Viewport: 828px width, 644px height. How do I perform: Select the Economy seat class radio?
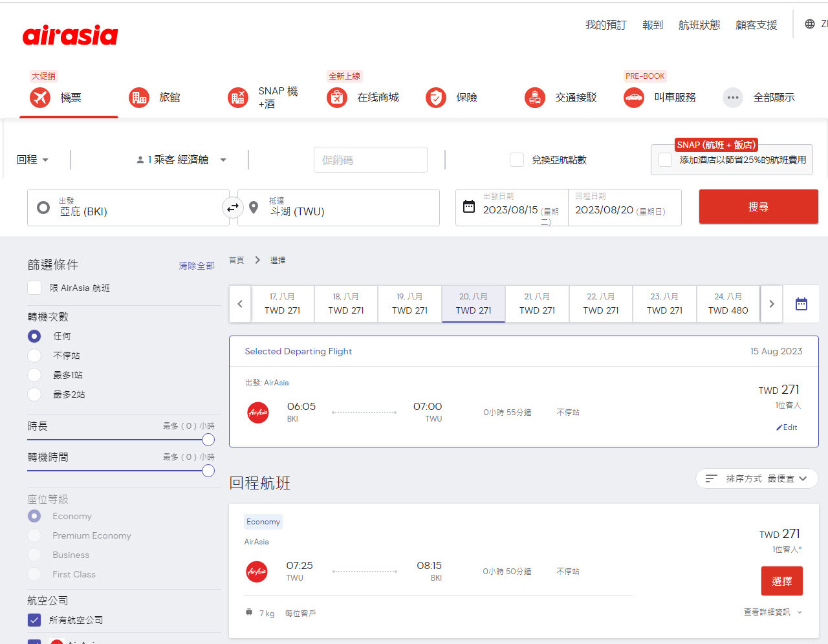pos(34,516)
